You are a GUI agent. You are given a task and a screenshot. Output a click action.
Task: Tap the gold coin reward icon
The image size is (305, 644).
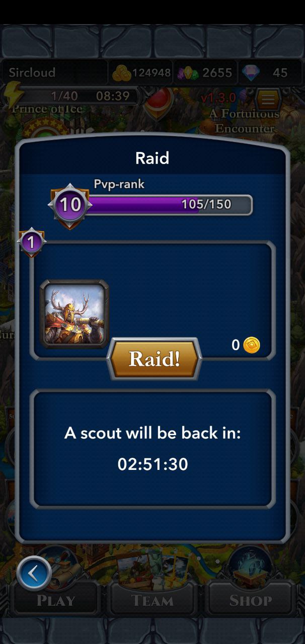pos(252,345)
